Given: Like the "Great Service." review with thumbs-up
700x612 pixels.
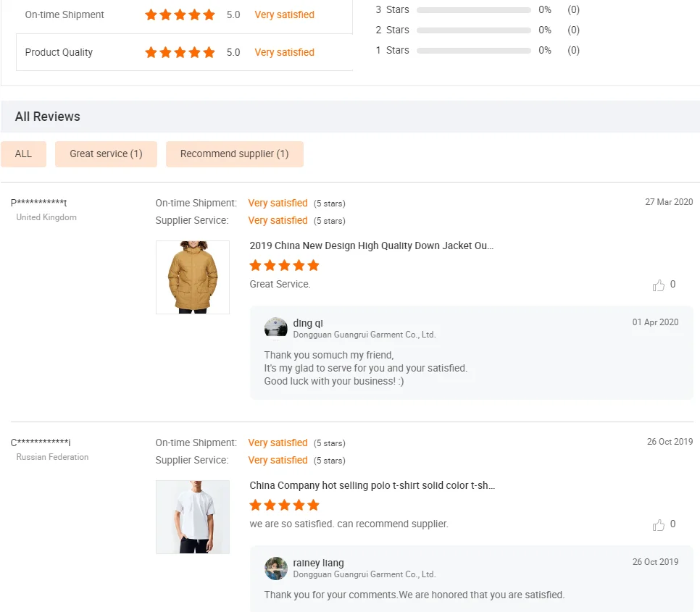Looking at the screenshot, I should click(x=658, y=285).
